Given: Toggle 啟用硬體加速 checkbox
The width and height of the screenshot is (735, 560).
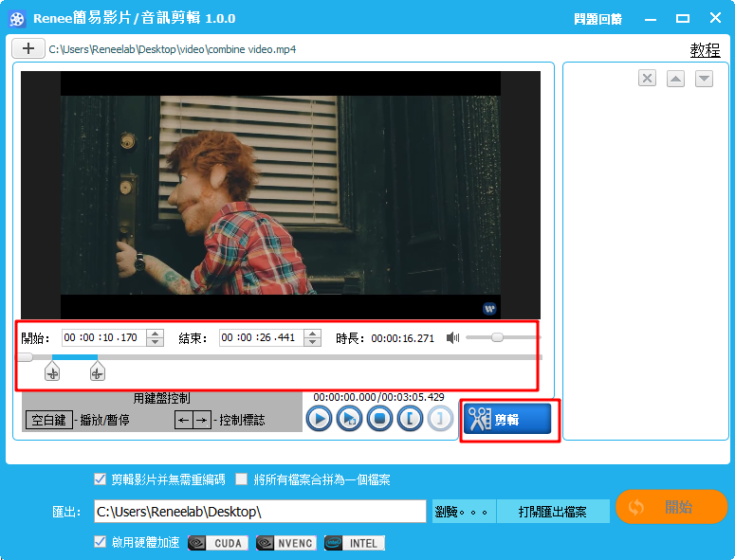Looking at the screenshot, I should tap(101, 543).
